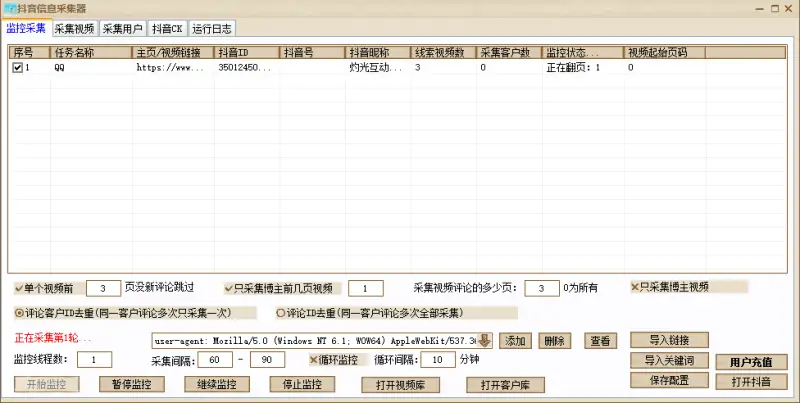The image size is (800, 403).
Task: Click the 监控线程数 input field
Action: tap(94, 360)
